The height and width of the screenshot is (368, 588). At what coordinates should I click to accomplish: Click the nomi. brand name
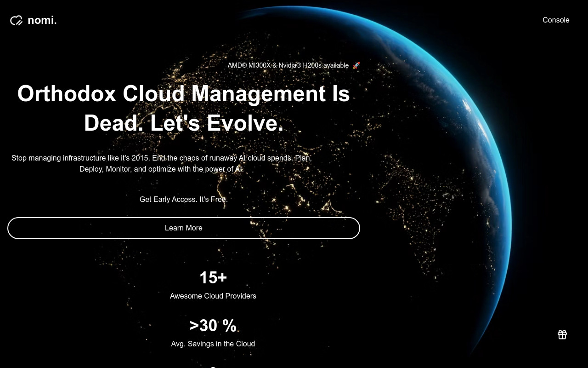42,20
